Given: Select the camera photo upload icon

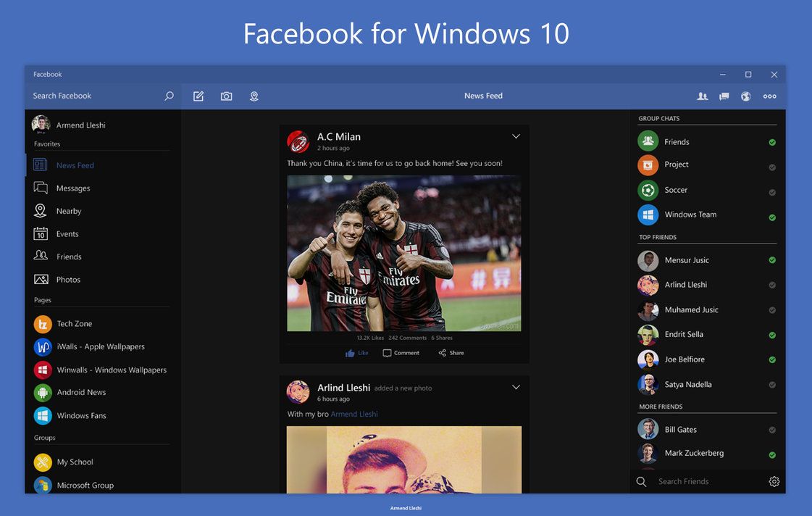Looking at the screenshot, I should [x=226, y=95].
